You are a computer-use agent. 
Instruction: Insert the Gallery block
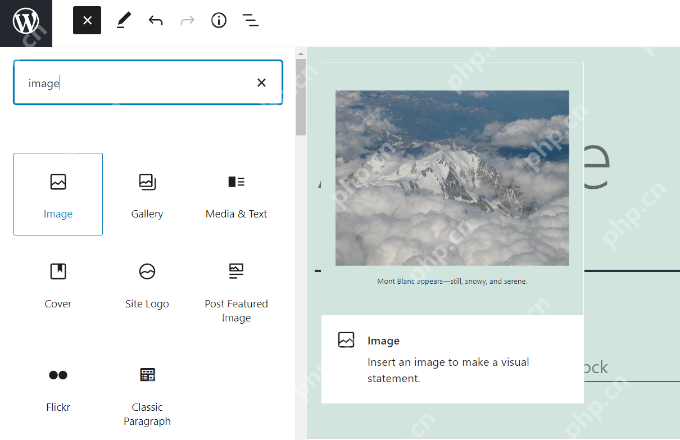[147, 194]
